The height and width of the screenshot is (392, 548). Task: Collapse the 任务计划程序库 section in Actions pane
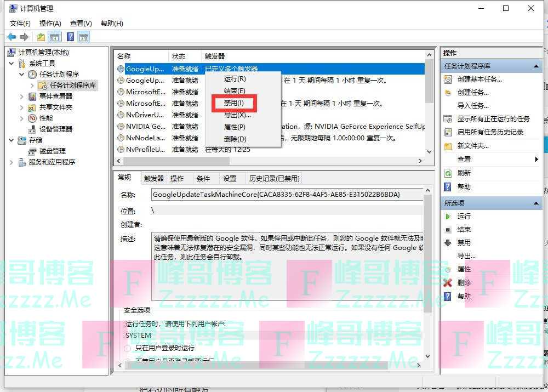pos(535,66)
